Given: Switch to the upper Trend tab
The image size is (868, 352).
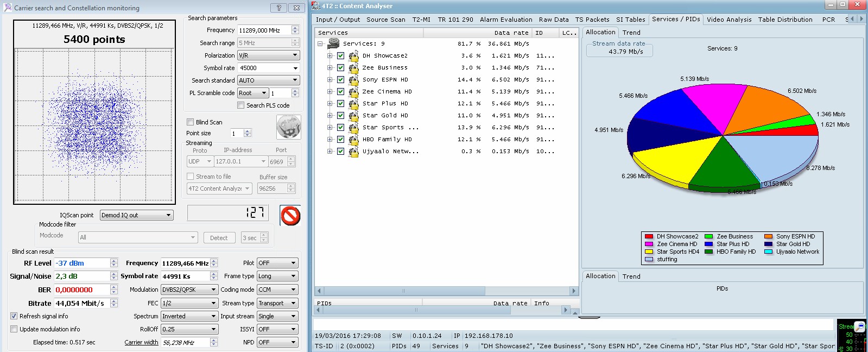Looking at the screenshot, I should pos(631,33).
